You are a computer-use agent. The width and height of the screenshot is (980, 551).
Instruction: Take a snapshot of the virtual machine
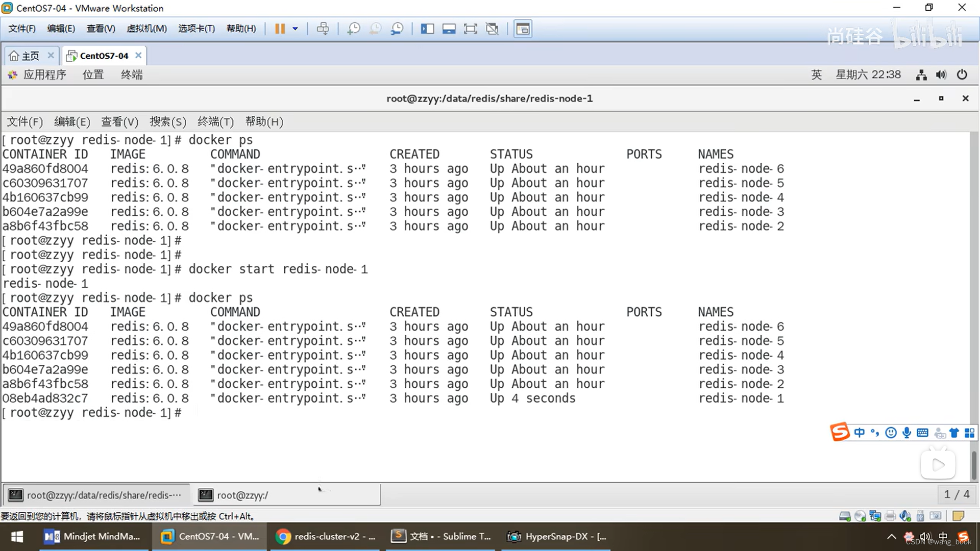click(353, 29)
